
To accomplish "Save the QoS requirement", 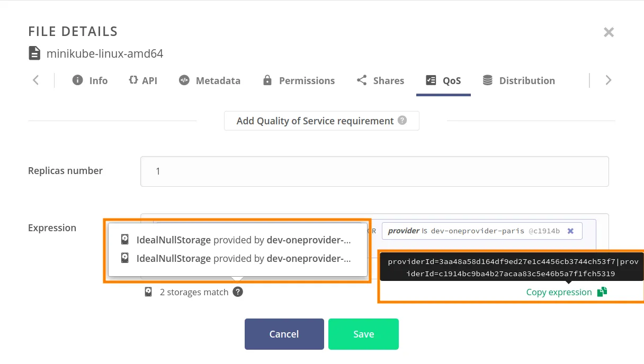I will click(x=363, y=334).
